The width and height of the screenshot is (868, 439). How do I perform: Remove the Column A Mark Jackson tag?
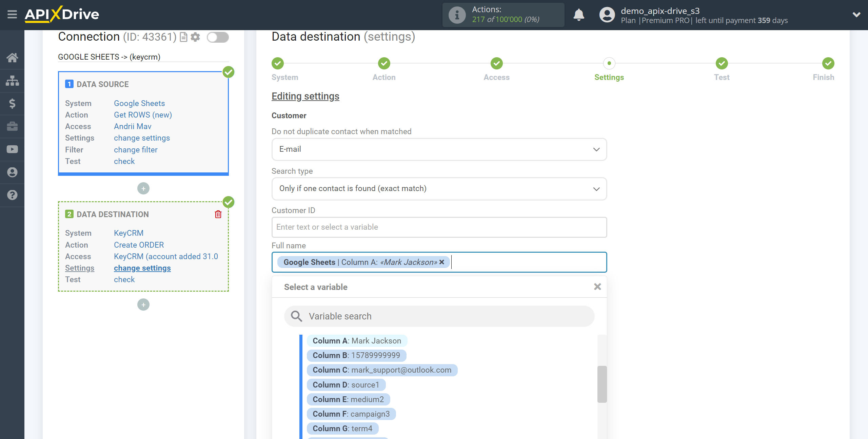(x=441, y=262)
